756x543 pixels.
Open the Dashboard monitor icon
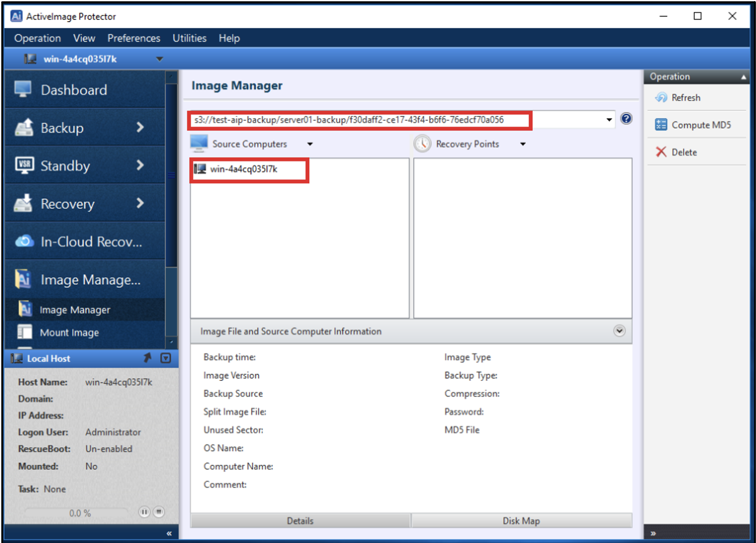(23, 89)
